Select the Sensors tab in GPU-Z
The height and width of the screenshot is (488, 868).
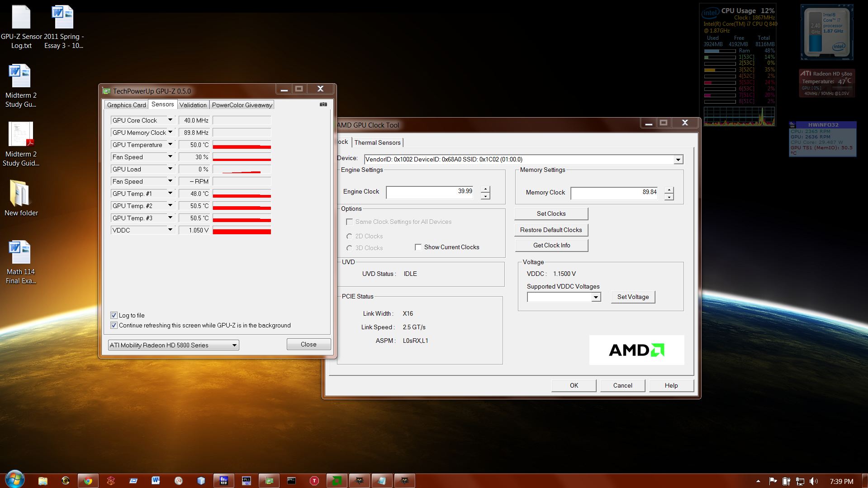(x=163, y=104)
